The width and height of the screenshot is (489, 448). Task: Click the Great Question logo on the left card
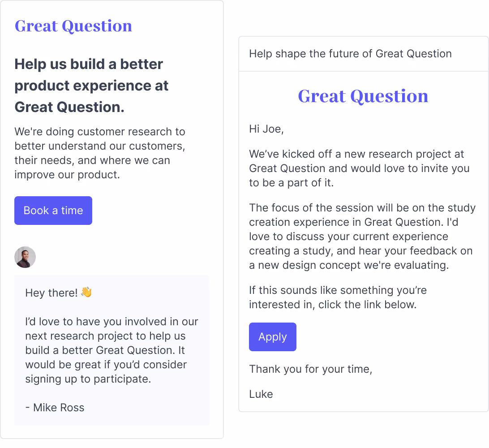(73, 26)
